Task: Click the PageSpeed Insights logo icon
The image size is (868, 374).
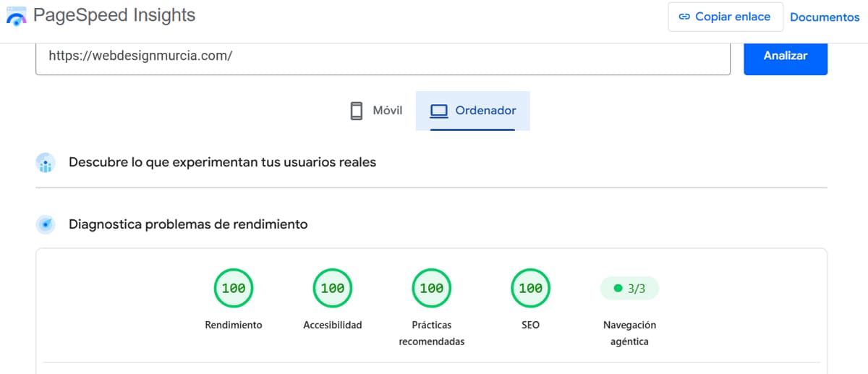Action: point(16,15)
